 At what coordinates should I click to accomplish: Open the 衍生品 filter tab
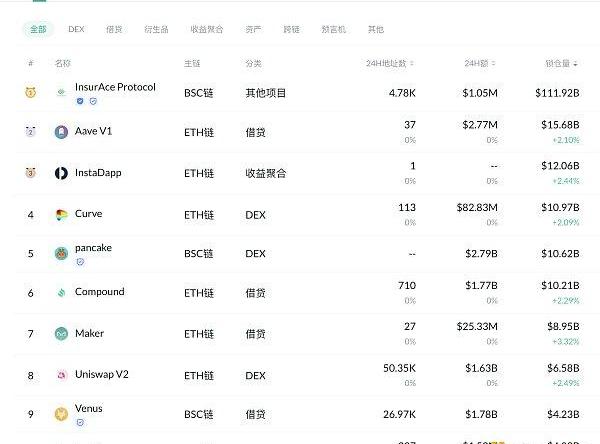pyautogui.click(x=156, y=29)
